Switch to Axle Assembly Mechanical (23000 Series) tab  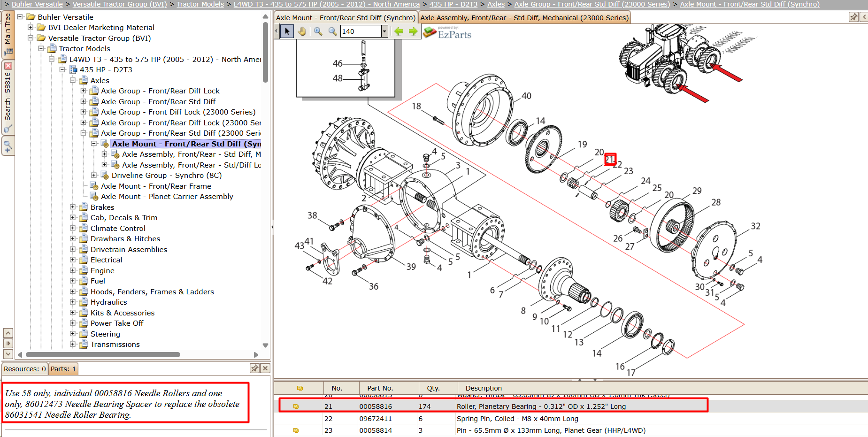[524, 18]
